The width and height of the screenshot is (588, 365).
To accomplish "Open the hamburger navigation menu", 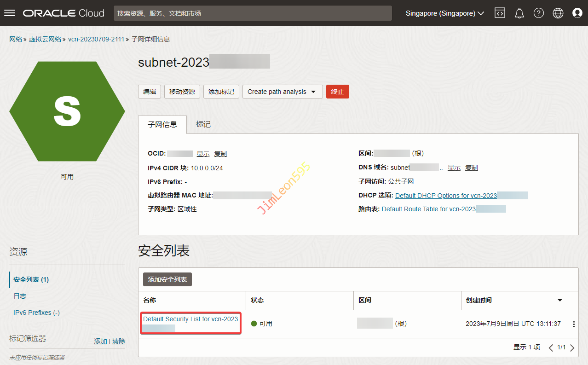I will pos(10,13).
